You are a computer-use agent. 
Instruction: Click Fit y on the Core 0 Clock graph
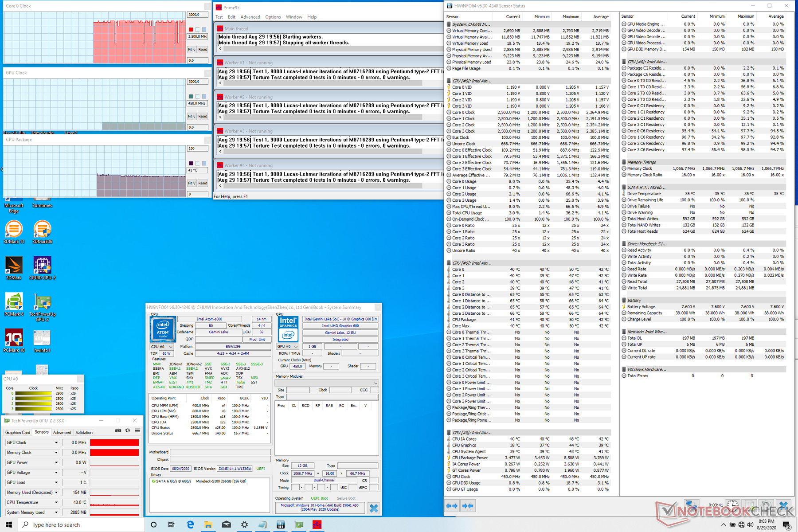pos(192,49)
